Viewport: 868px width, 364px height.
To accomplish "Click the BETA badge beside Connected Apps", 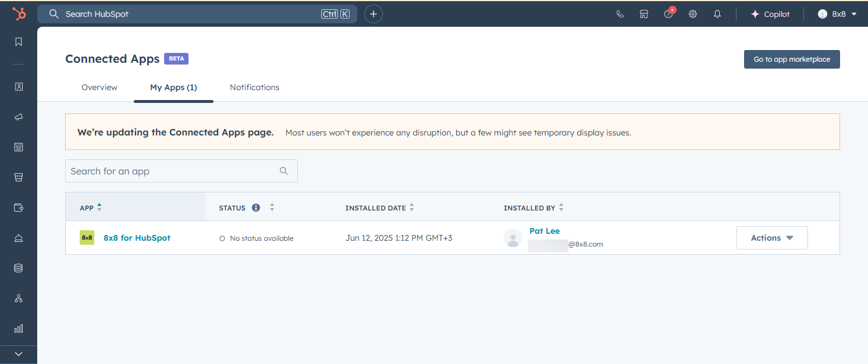I will (x=176, y=59).
